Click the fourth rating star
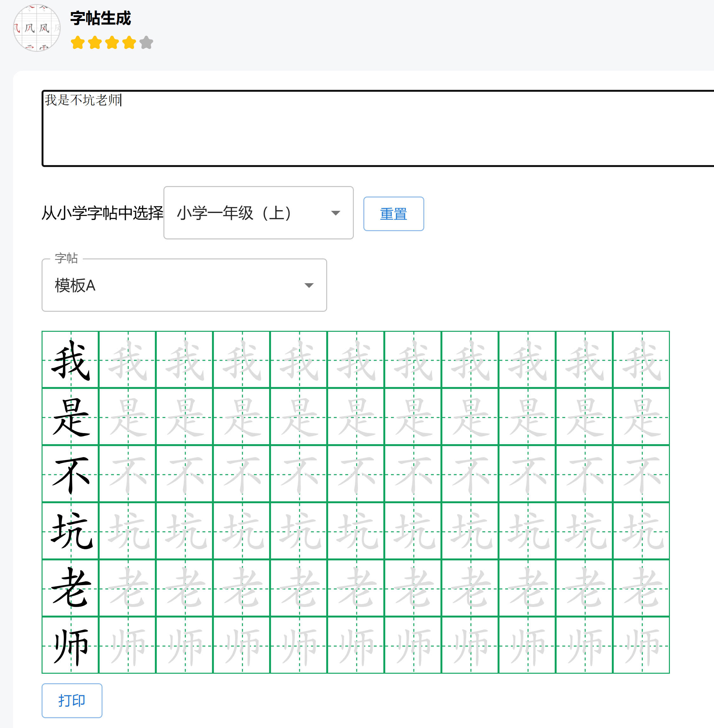 tap(129, 43)
